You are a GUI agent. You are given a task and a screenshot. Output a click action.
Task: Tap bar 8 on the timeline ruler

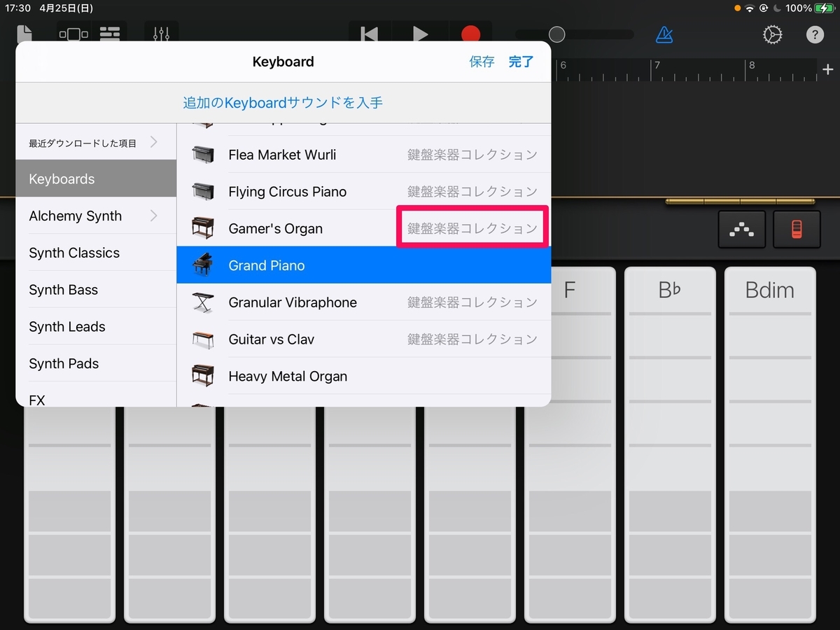pyautogui.click(x=751, y=66)
